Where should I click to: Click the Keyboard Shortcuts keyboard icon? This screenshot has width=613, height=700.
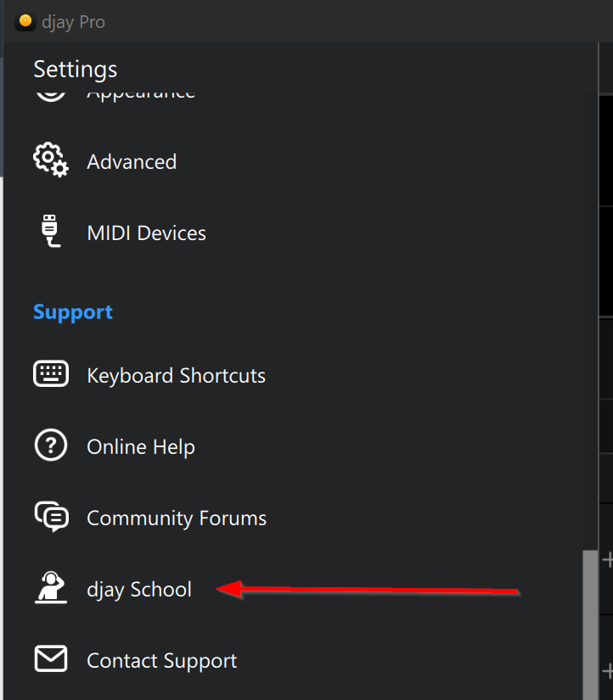pos(50,374)
